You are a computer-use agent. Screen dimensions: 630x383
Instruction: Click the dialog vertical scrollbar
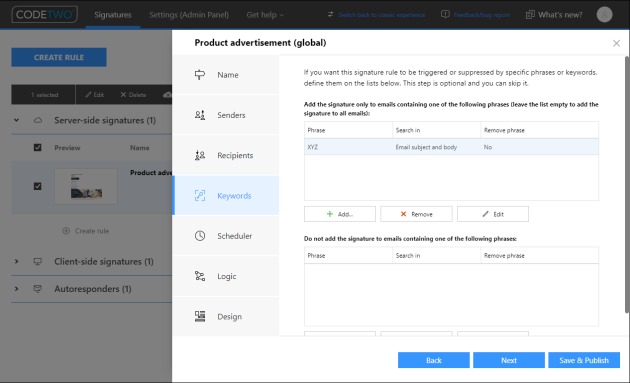(x=627, y=185)
